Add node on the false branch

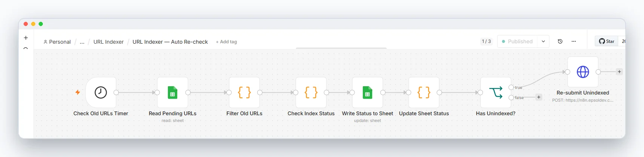[538, 97]
